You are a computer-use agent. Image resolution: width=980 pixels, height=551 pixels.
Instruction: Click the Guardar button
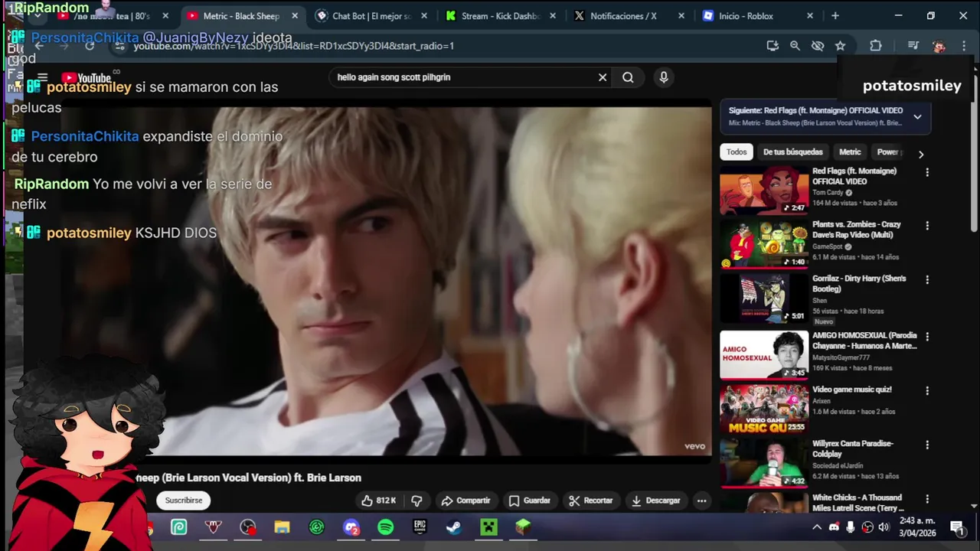pyautogui.click(x=530, y=500)
